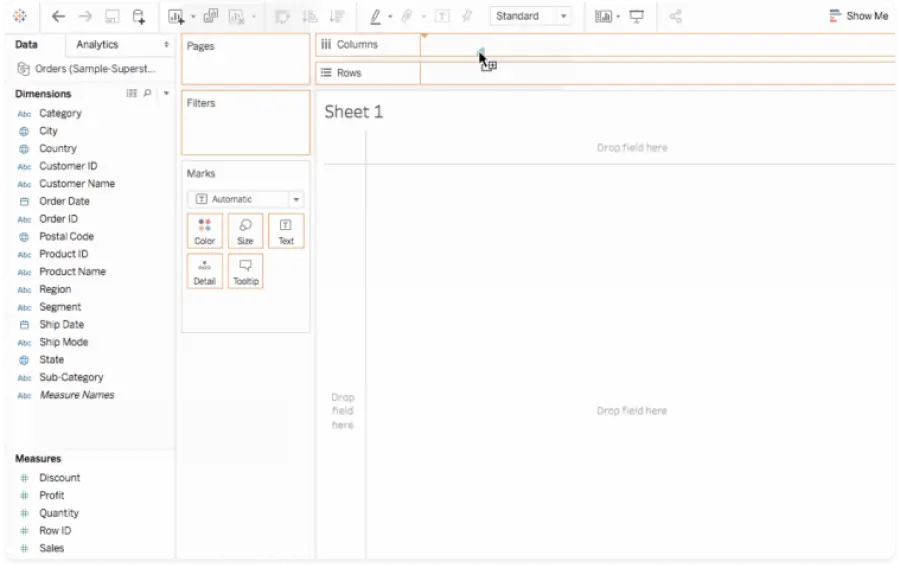Click the Add new data source icon

[139, 17]
